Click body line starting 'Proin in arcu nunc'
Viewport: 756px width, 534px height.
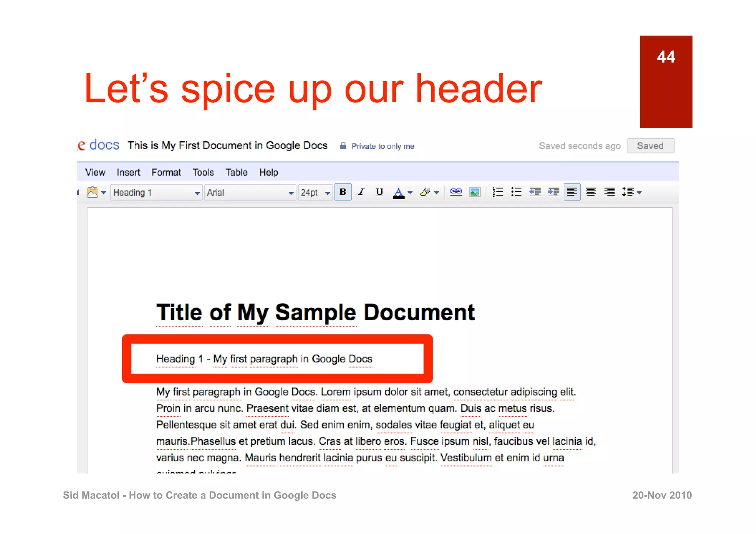point(355,409)
